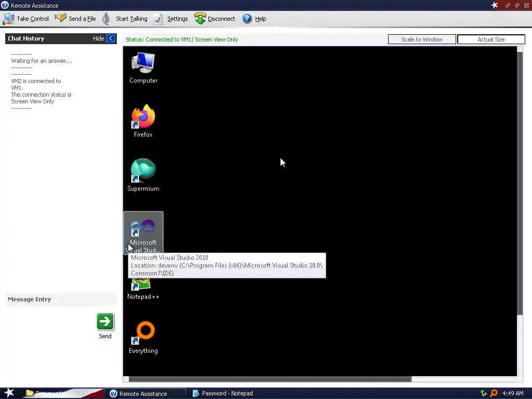Click the microphone icon

[106, 19]
